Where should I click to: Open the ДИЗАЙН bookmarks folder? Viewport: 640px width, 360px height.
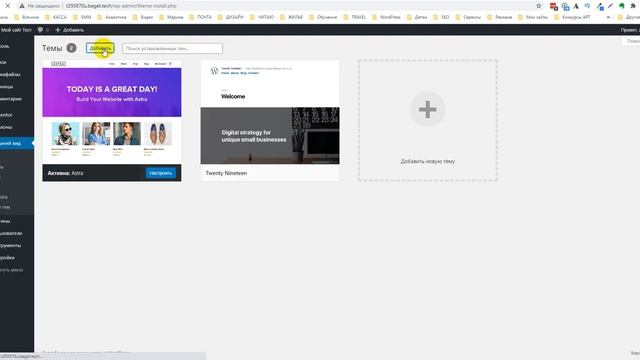(x=231, y=17)
